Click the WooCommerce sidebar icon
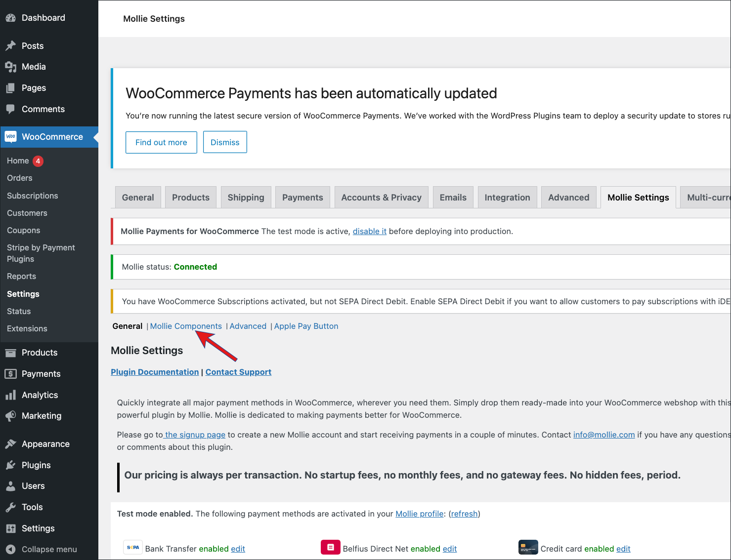731x560 pixels. click(x=10, y=137)
